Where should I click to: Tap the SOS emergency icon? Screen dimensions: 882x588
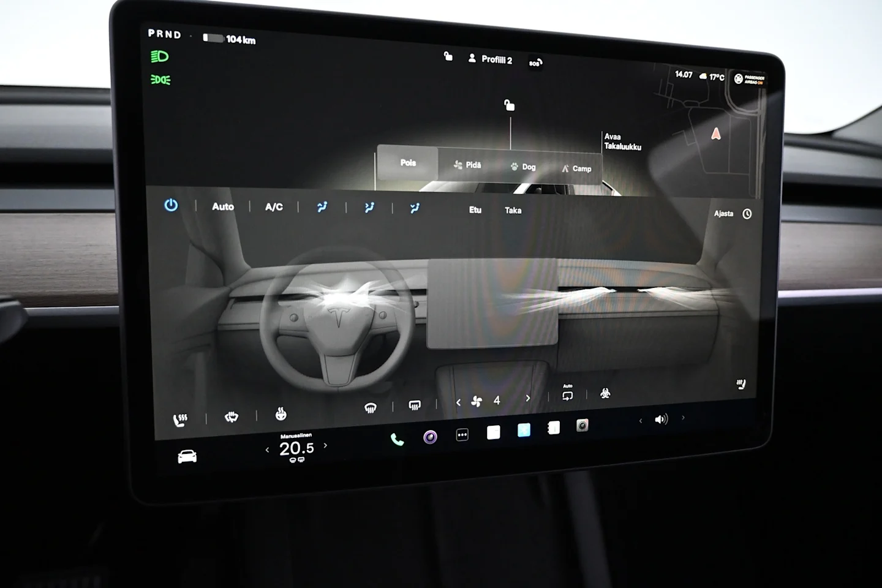(x=535, y=62)
